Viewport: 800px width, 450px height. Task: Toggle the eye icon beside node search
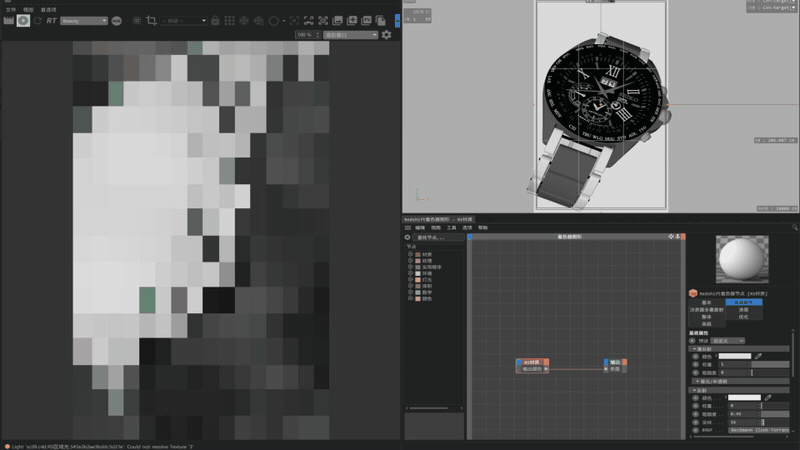[407, 237]
